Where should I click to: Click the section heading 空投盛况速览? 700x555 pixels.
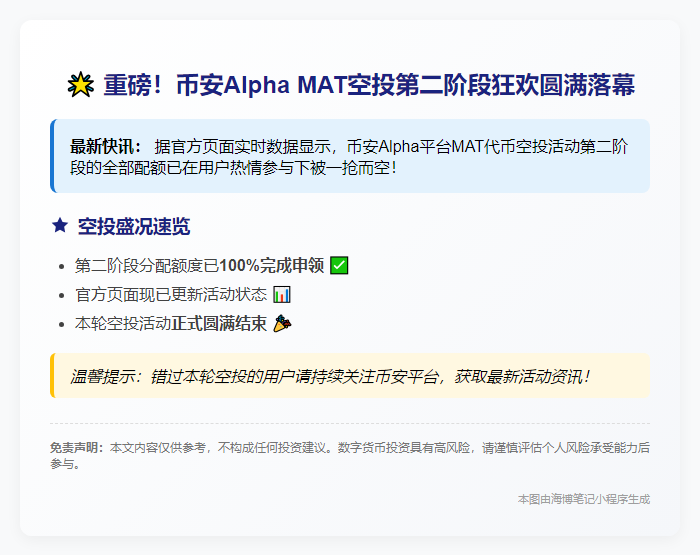[x=134, y=226]
